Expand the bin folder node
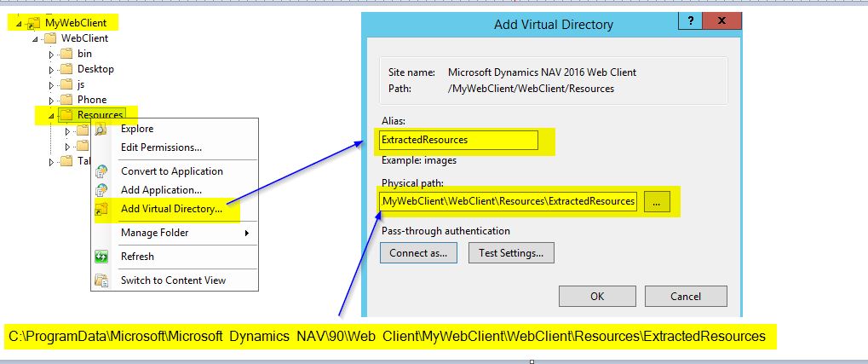868x364 pixels. (x=51, y=55)
